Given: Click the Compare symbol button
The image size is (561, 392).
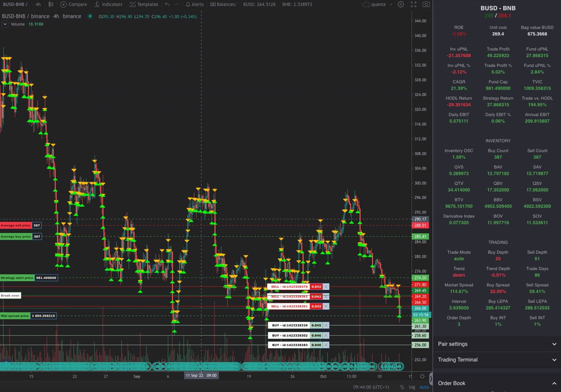Looking at the screenshot, I should click(74, 4).
